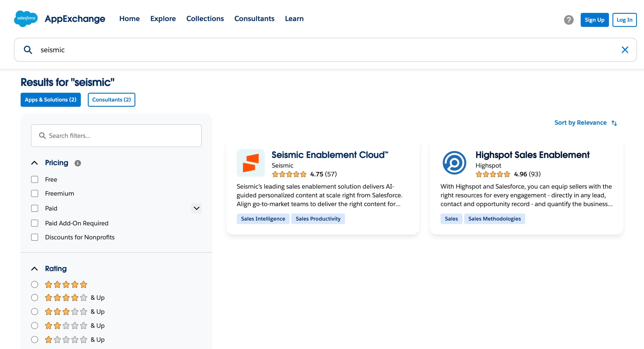
Task: Click the Sign Up button
Action: [594, 20]
